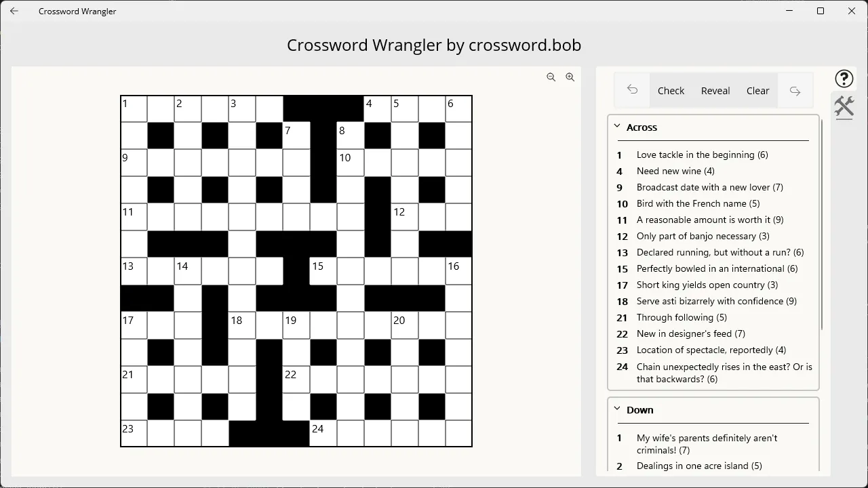868x488 pixels.
Task: Click grid cell numbered 24
Action: click(x=323, y=434)
